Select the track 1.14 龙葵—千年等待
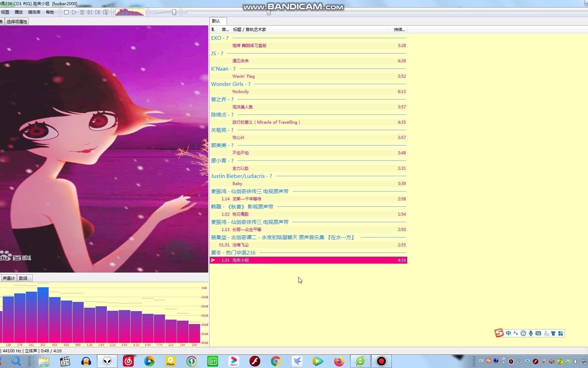 [308, 199]
